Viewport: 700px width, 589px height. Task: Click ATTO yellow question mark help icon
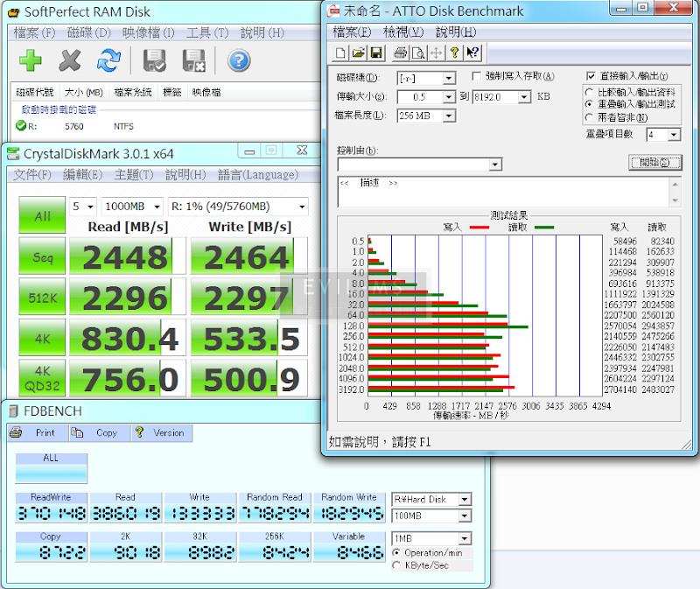pyautogui.click(x=454, y=53)
